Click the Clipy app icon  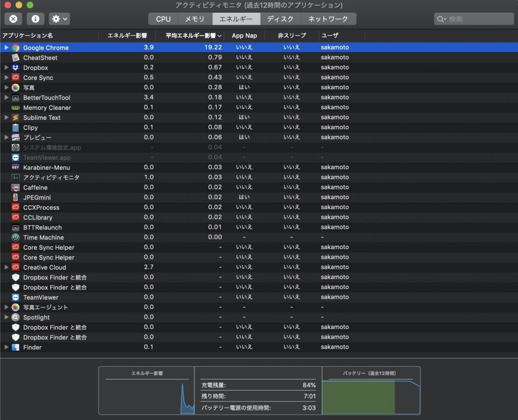16,127
